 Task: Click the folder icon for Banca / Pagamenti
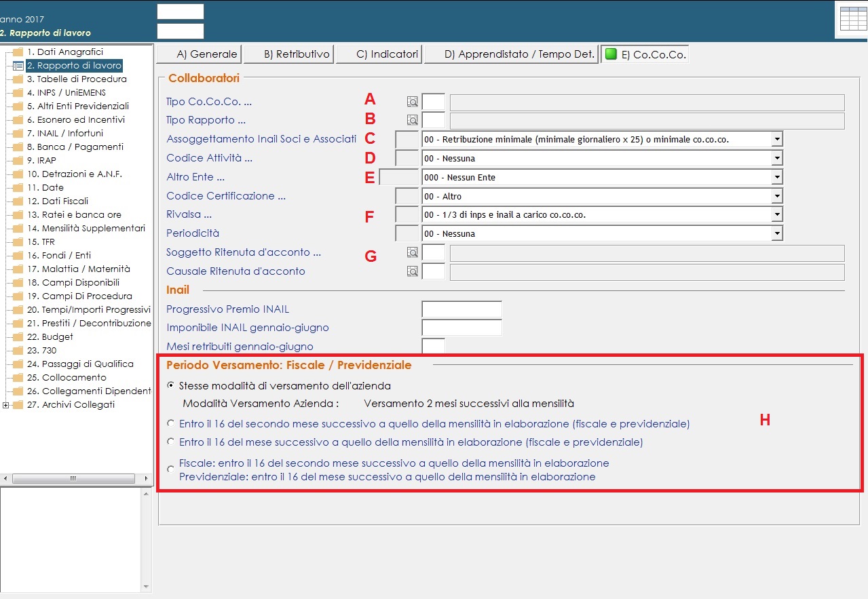coord(18,147)
